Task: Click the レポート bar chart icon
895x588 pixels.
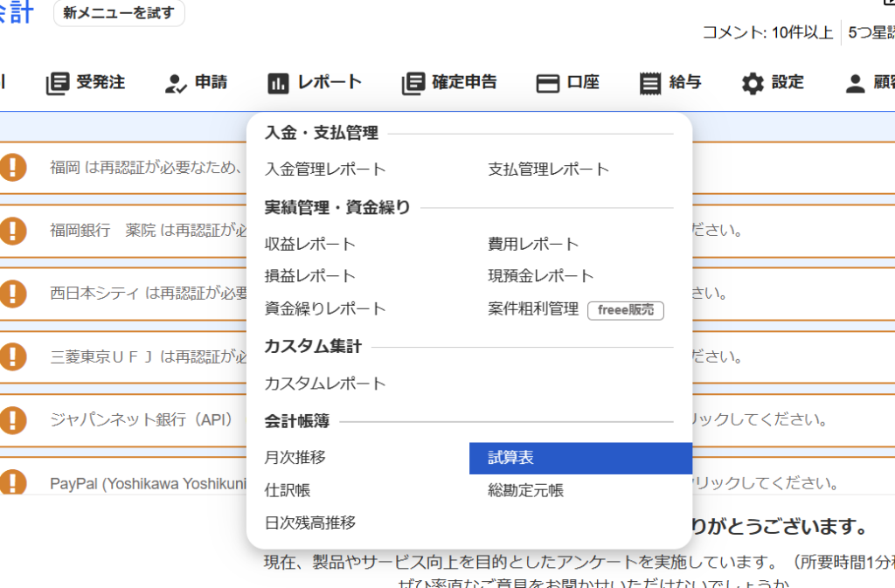Action: coord(278,83)
